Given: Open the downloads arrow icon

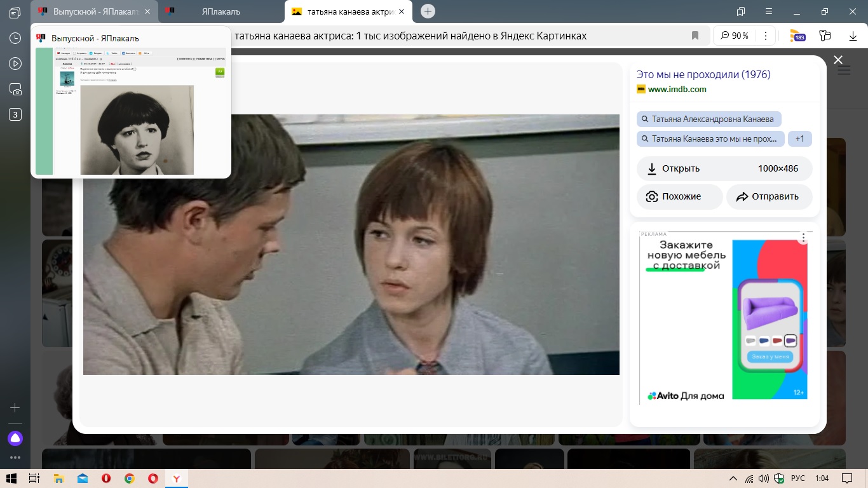Looking at the screenshot, I should [x=853, y=36].
